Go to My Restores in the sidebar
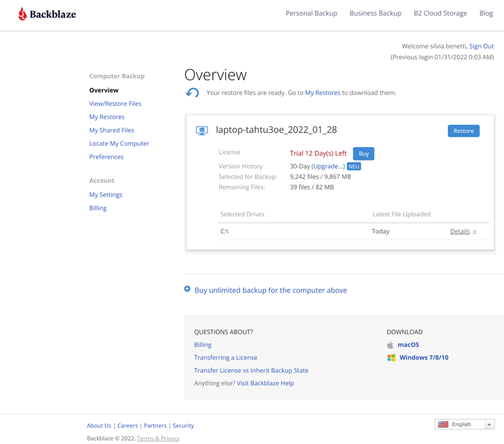Image resolution: width=504 pixels, height=444 pixels. point(106,117)
